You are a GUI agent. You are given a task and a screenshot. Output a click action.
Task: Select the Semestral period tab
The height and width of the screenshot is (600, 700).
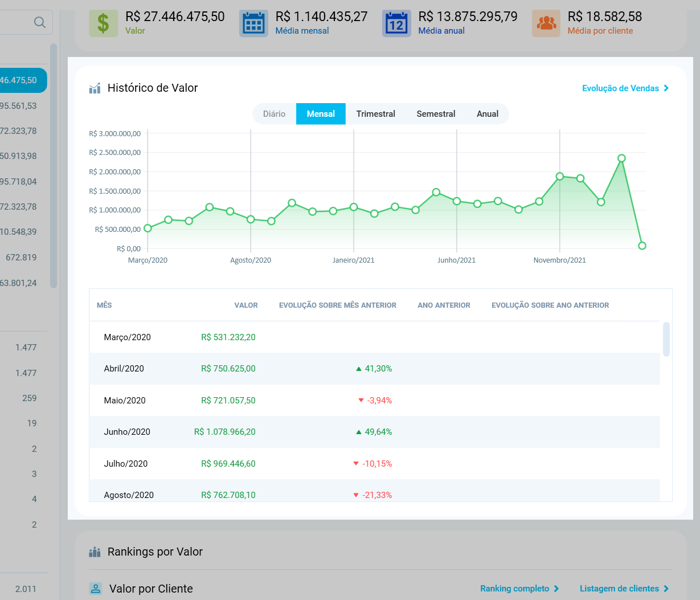(x=436, y=114)
